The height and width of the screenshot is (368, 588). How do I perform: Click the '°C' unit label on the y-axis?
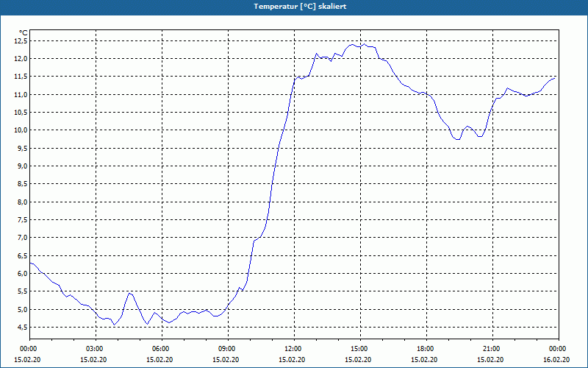(23, 33)
